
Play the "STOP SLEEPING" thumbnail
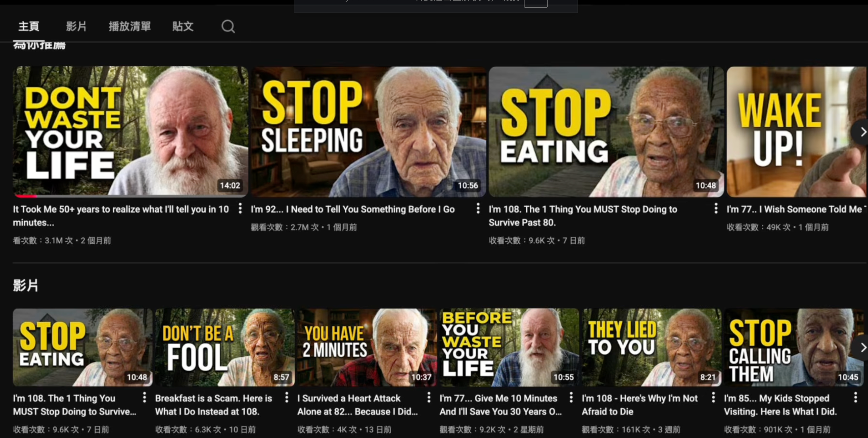368,131
